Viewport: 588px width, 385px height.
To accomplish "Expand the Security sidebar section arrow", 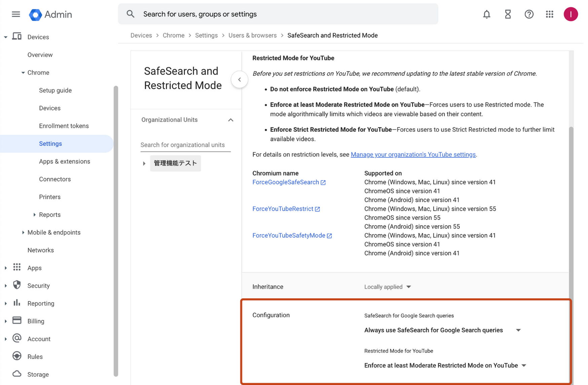I will coord(6,286).
